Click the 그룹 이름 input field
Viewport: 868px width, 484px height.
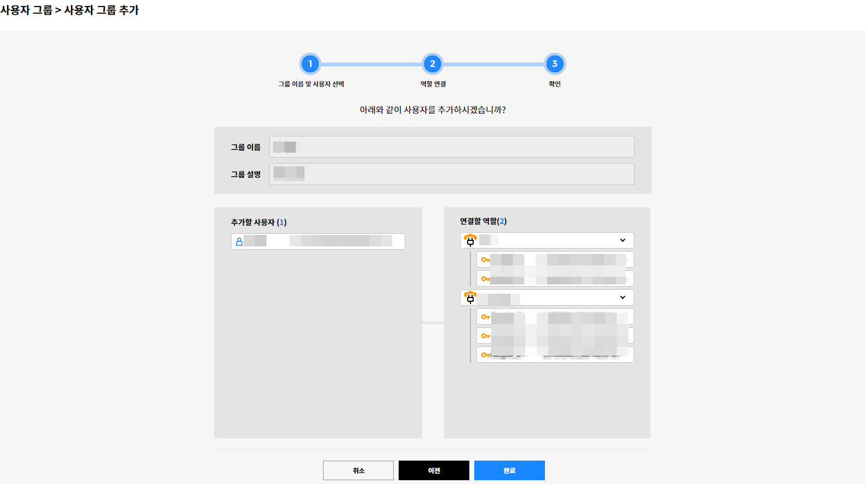click(451, 147)
